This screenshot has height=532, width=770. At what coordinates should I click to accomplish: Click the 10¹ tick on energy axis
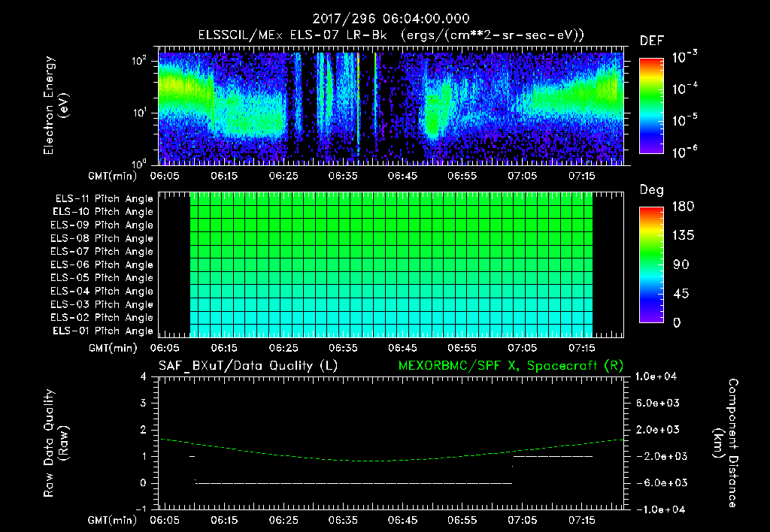(139, 113)
